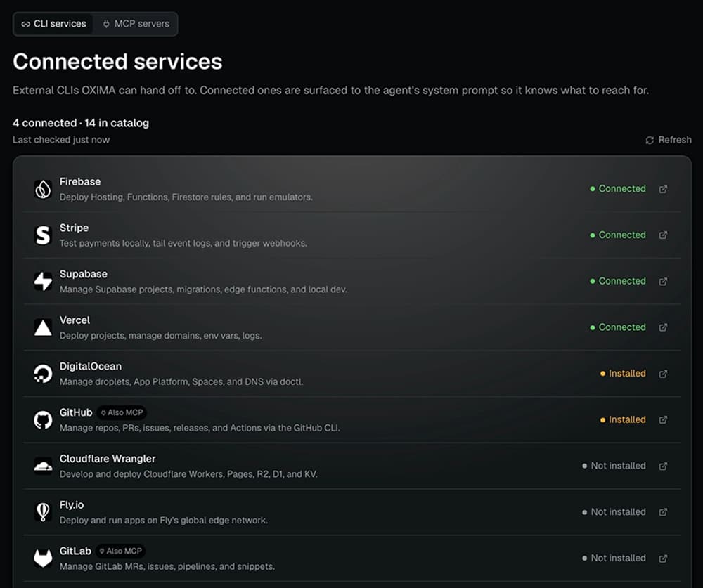Screen dimensions: 703x588
Task: Click Fly.io's Not installed status
Action: pos(614,512)
